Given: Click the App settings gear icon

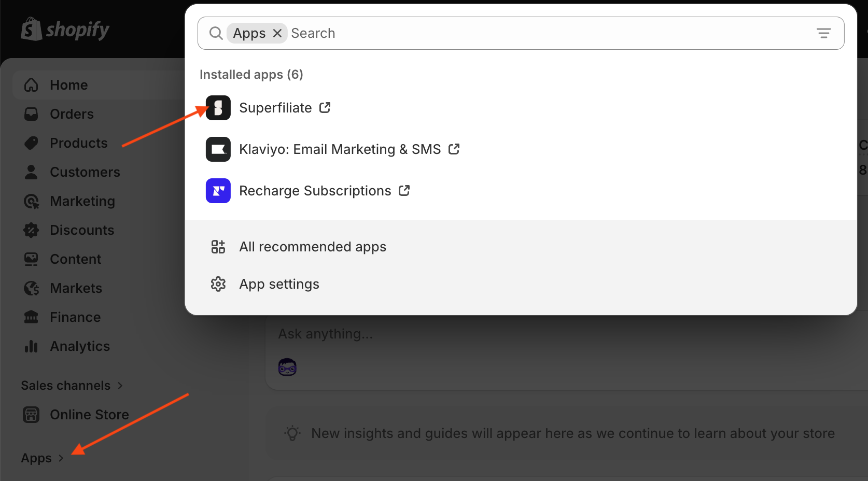Looking at the screenshot, I should point(218,284).
